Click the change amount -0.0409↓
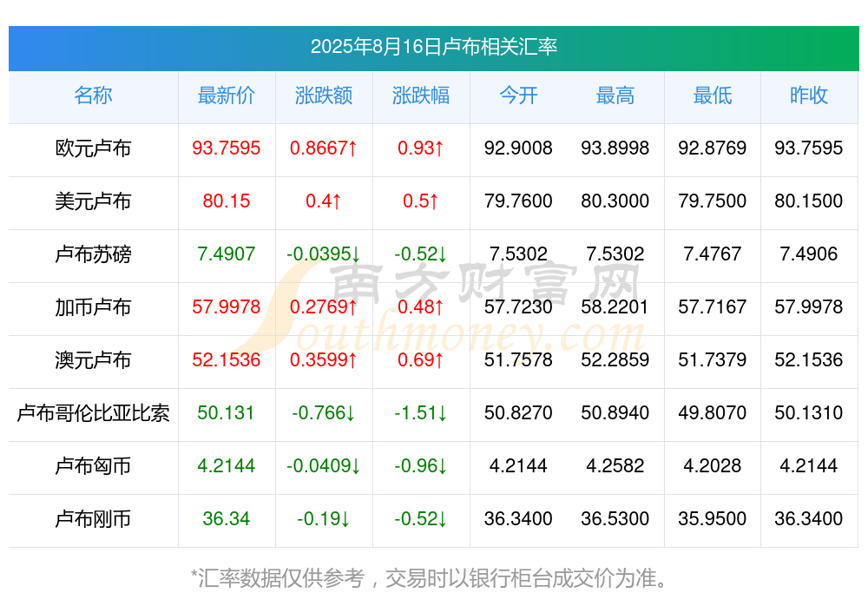 coord(324,465)
